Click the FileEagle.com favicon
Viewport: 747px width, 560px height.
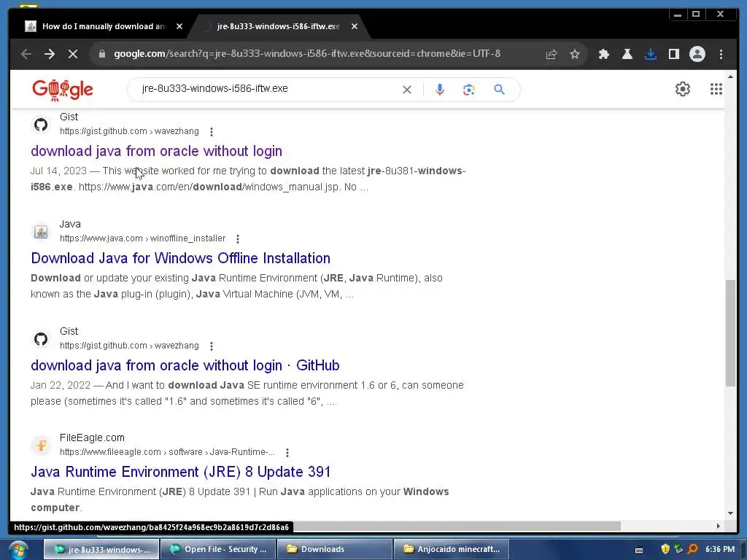click(x=41, y=446)
